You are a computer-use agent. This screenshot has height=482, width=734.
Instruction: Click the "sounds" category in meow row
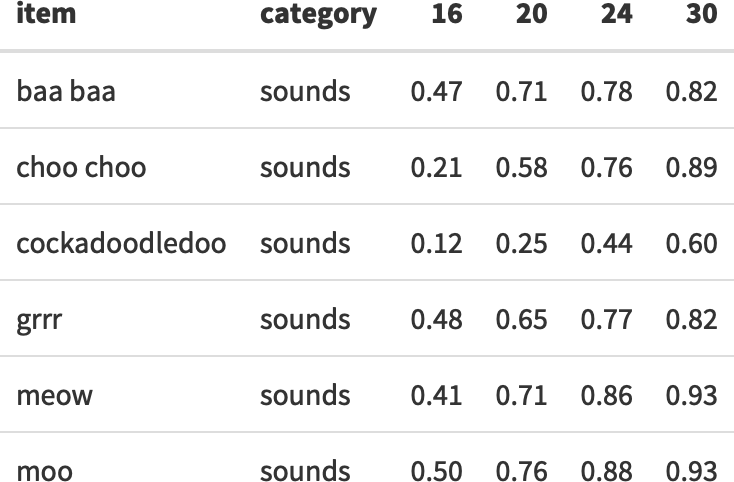coord(305,395)
